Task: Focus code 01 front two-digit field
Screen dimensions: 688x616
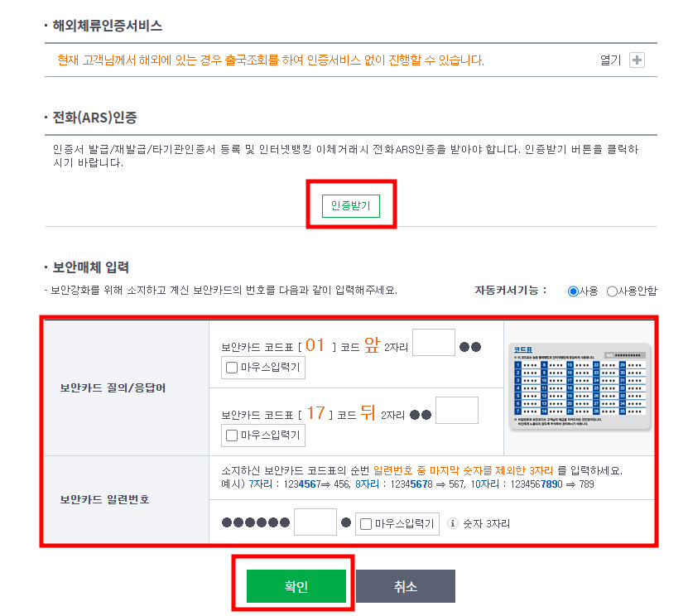Action: (x=434, y=342)
